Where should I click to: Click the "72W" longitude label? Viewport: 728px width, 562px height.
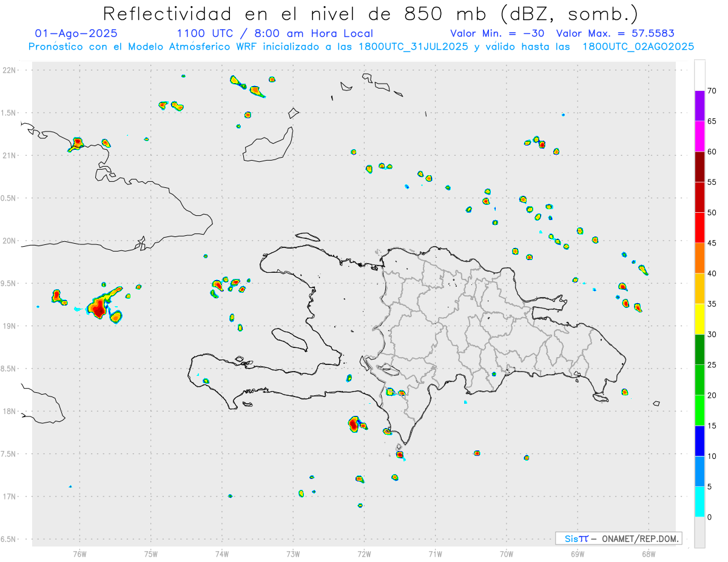coord(364,554)
